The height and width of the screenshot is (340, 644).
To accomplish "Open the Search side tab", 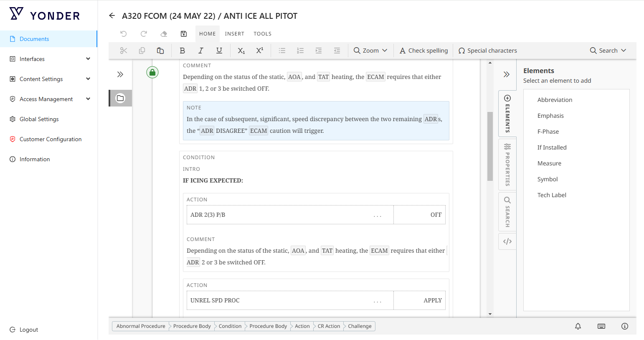I will tap(507, 212).
